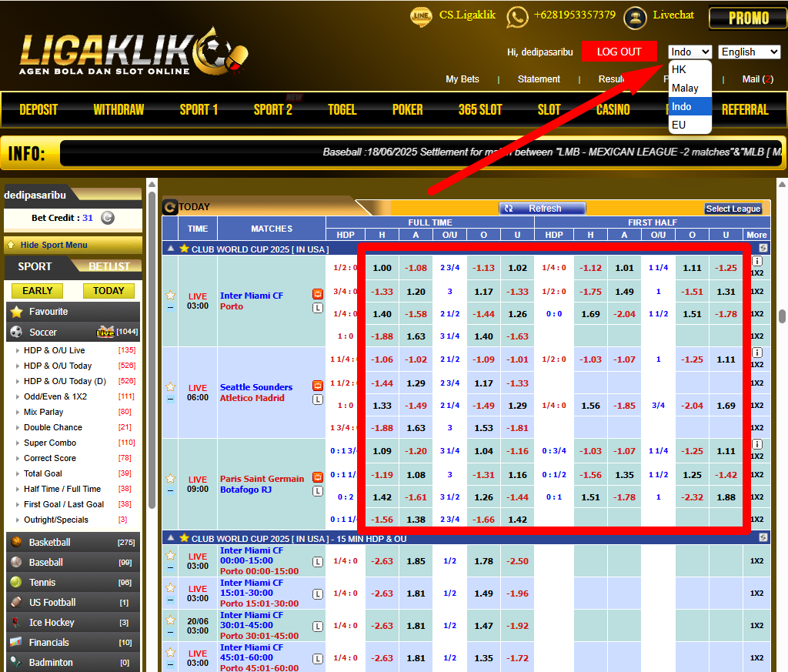Open the Mix Parlay market

(43, 412)
